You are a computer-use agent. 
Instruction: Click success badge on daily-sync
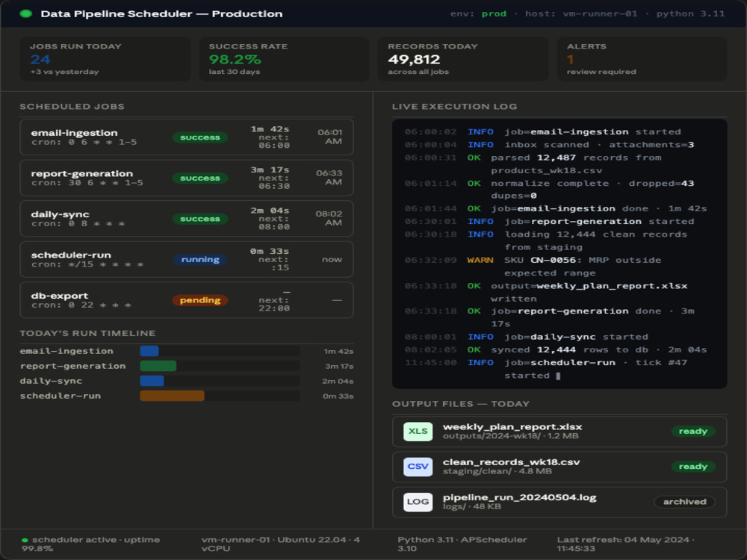pos(200,219)
